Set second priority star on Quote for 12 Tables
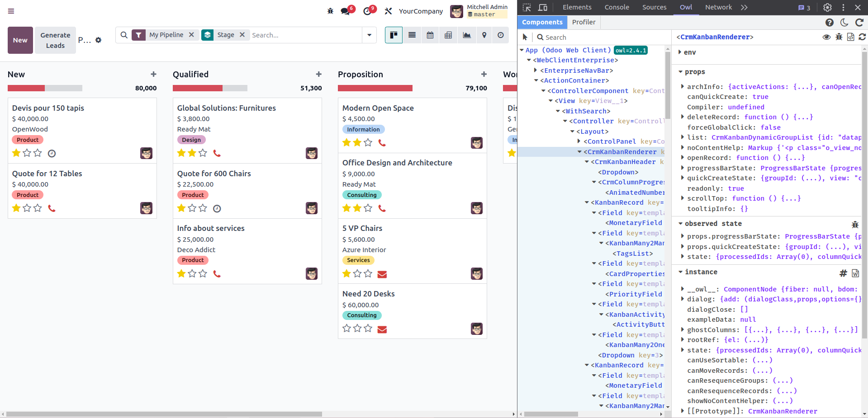The image size is (868, 418). pyautogui.click(x=27, y=208)
